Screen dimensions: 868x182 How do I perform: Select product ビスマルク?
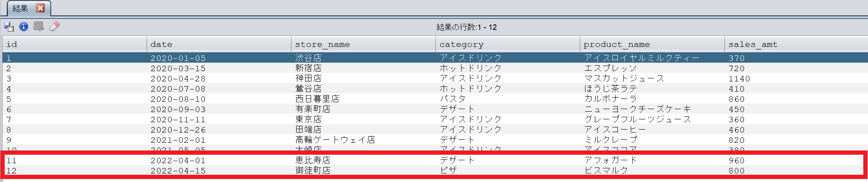606,170
